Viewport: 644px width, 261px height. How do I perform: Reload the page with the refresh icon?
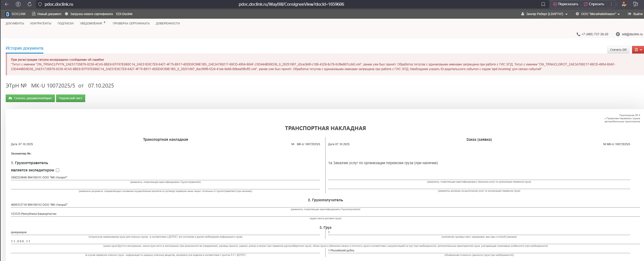click(30, 4)
